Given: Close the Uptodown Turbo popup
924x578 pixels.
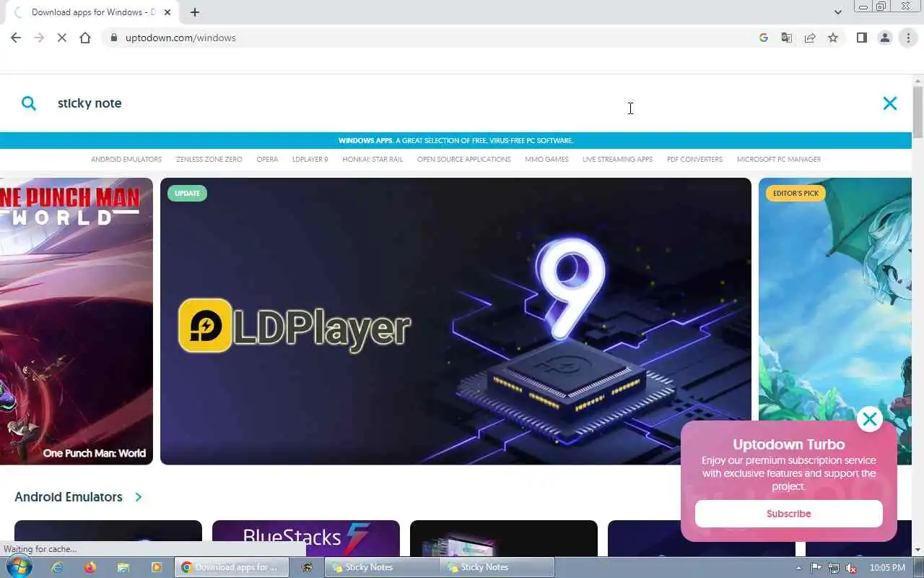Looking at the screenshot, I should click(x=870, y=419).
